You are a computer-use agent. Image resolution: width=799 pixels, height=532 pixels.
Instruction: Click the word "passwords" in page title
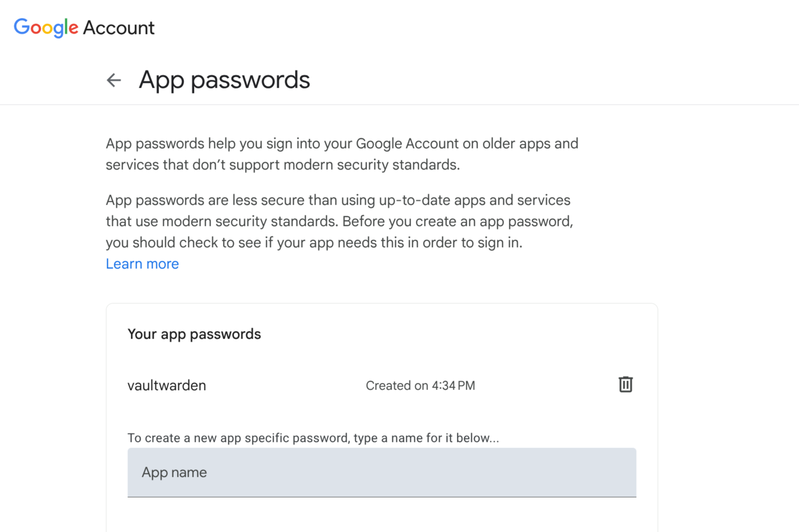tap(250, 80)
